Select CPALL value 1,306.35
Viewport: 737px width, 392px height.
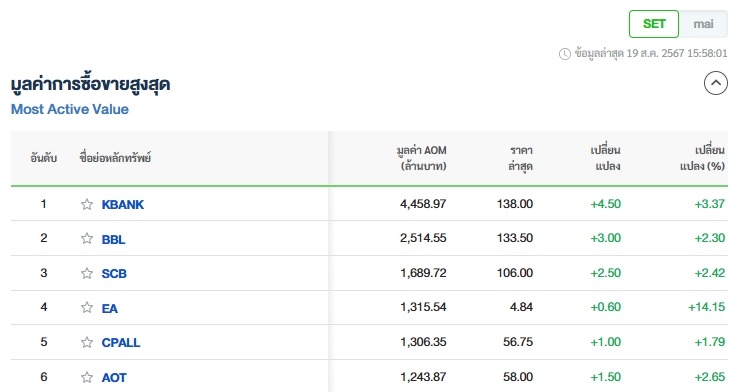click(x=423, y=342)
